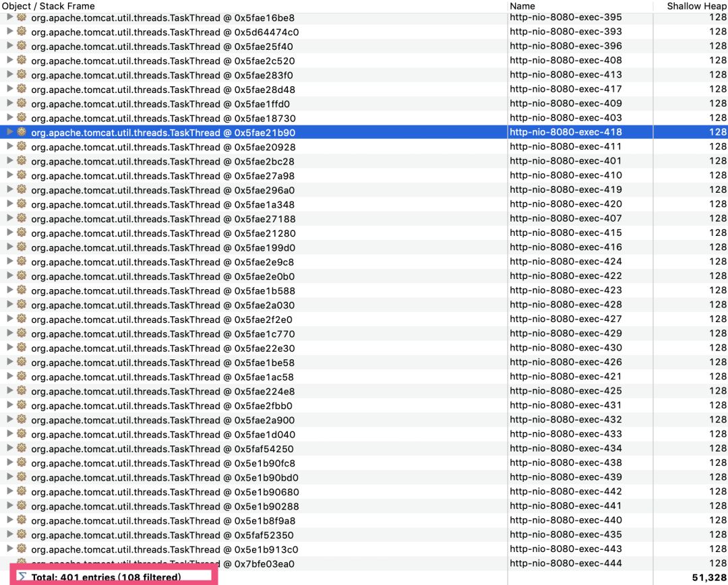Screen dimensions: 728x585
Task: Expand TaskThread @ 0x5fae20928 node
Action: click(9, 147)
